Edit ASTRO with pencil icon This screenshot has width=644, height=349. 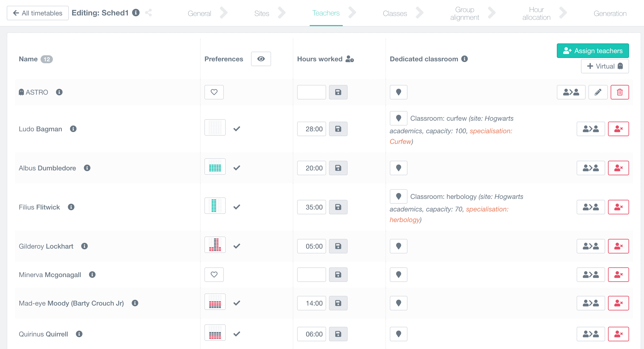(x=597, y=92)
